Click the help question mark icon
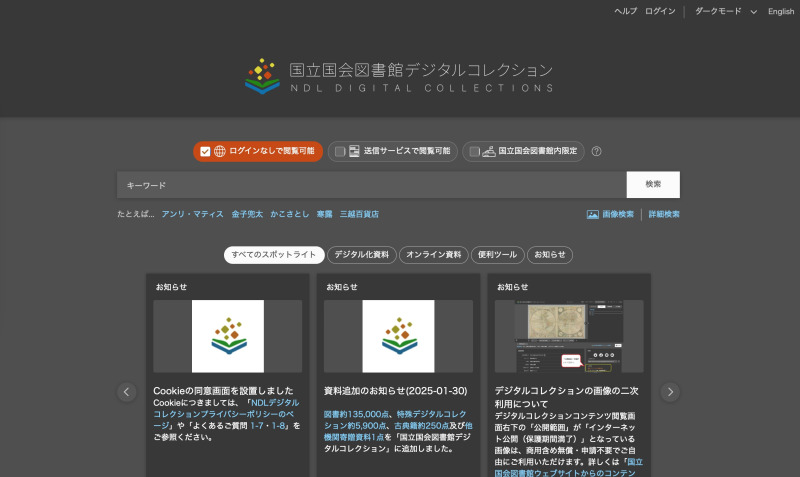 click(596, 152)
